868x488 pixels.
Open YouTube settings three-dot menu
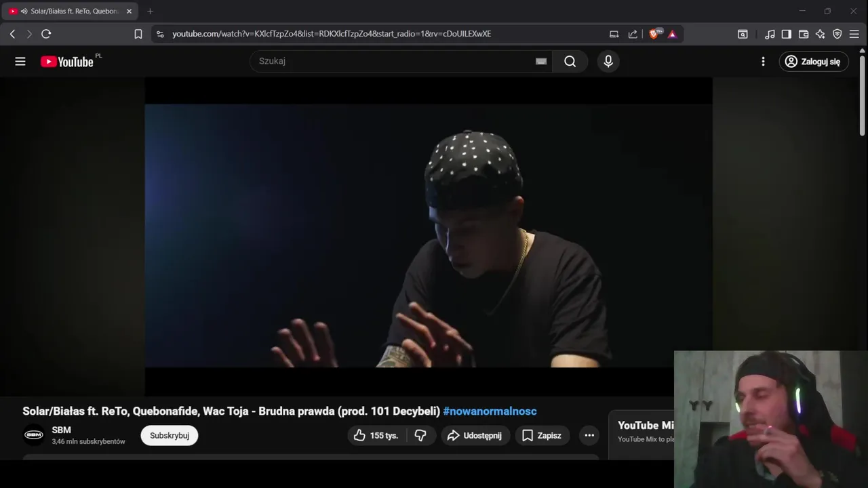[x=763, y=62]
